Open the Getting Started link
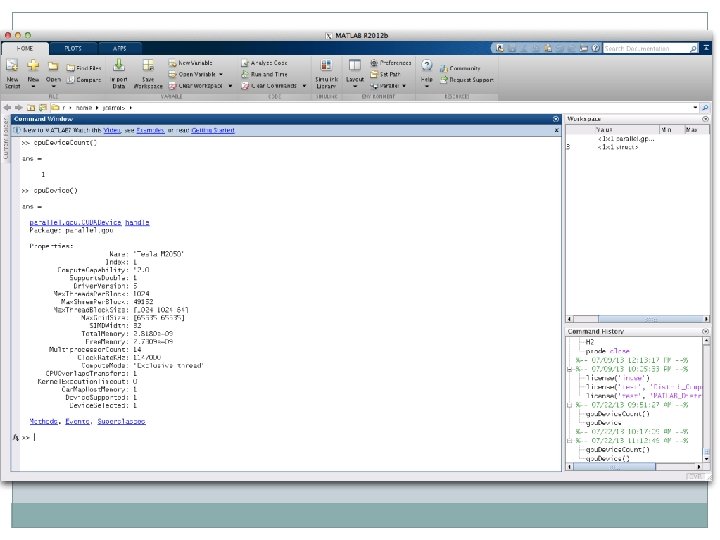Image resolution: width=720 pixels, height=540 pixels. [213, 130]
